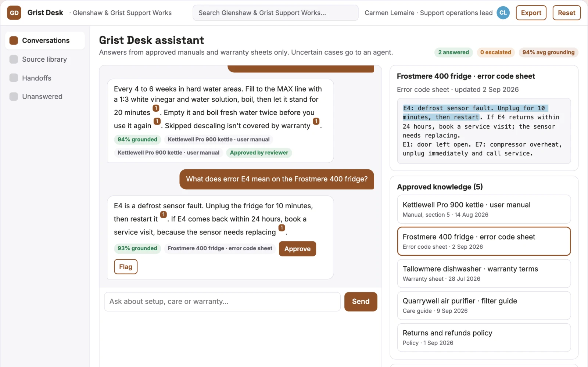Send the chat message
The height and width of the screenshot is (367, 588).
coord(361,302)
